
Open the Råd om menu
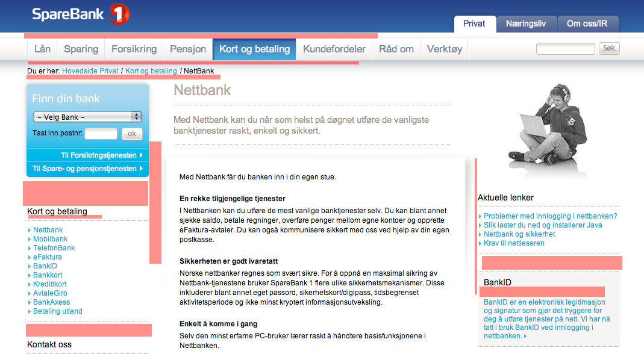[396, 49]
